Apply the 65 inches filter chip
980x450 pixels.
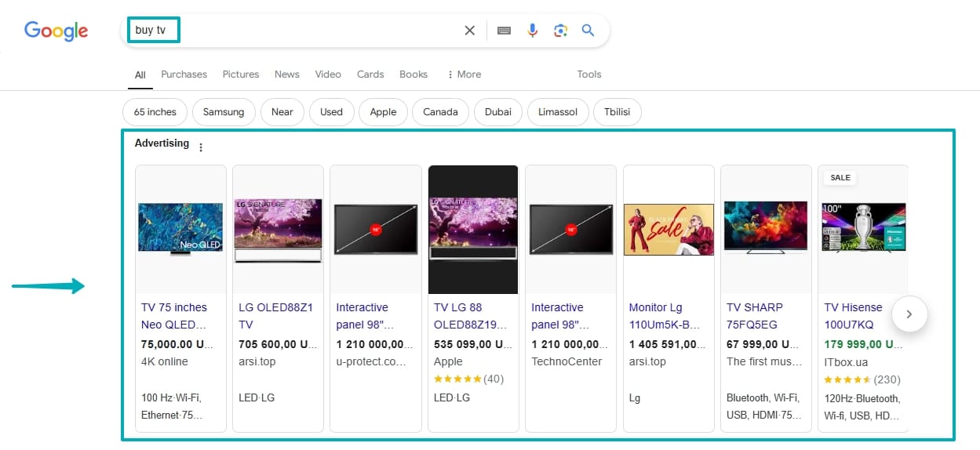point(155,112)
